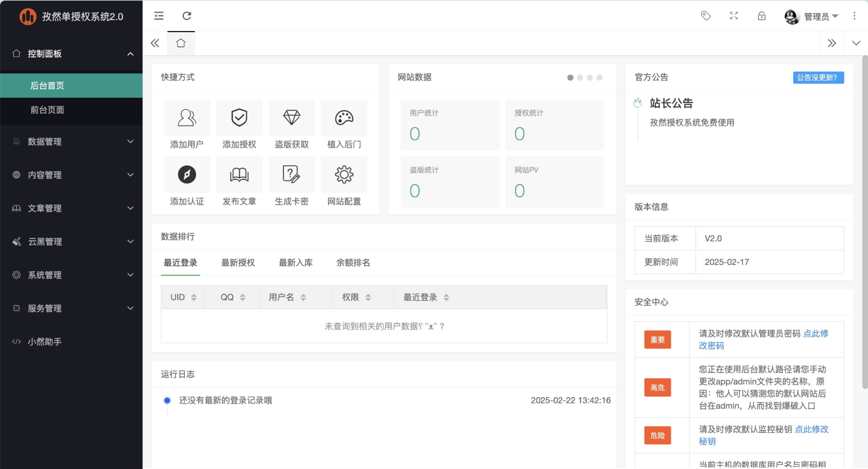Open 发布文章 book shortcut
Screen dimensions: 868x469
tap(239, 174)
